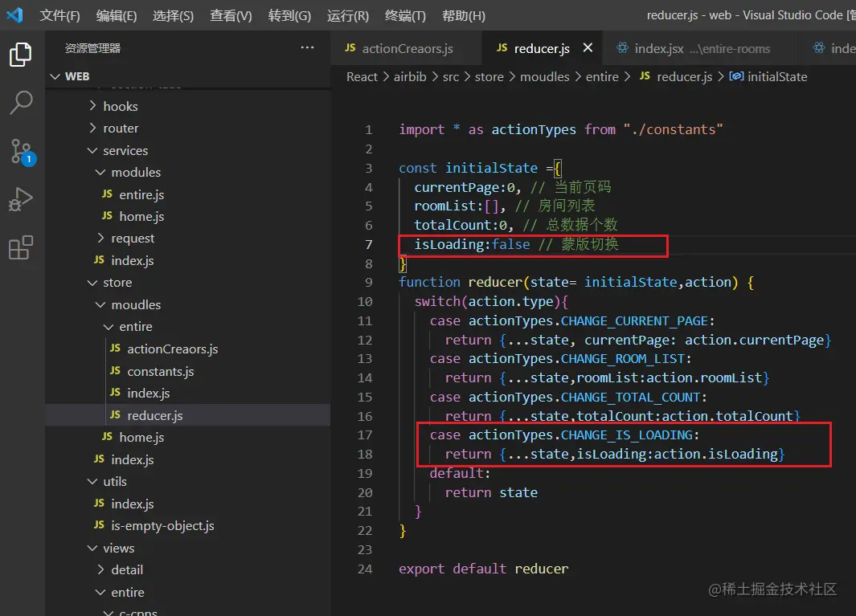
Task: Click React icon on index.jsx tab
Action: pyautogui.click(x=622, y=48)
